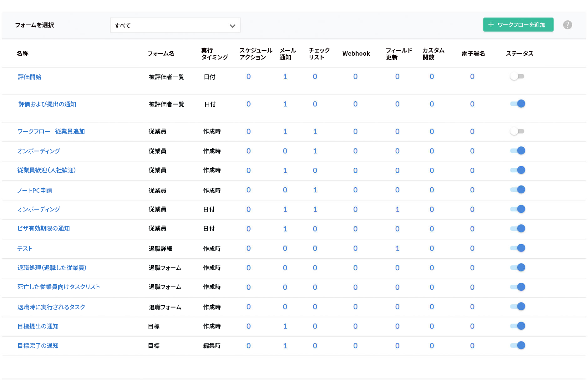Enable the 評価開始 status toggle
This screenshot has height=391, width=588.
(517, 76)
